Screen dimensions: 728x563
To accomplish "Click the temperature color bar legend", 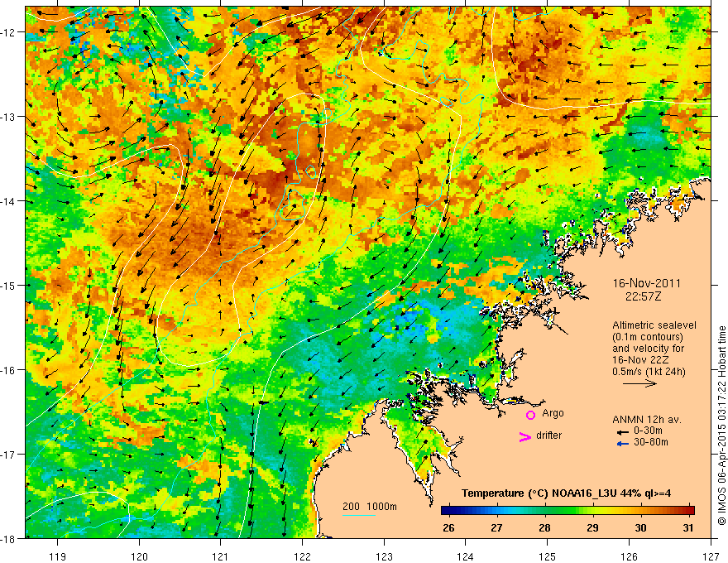I will 568,510.
